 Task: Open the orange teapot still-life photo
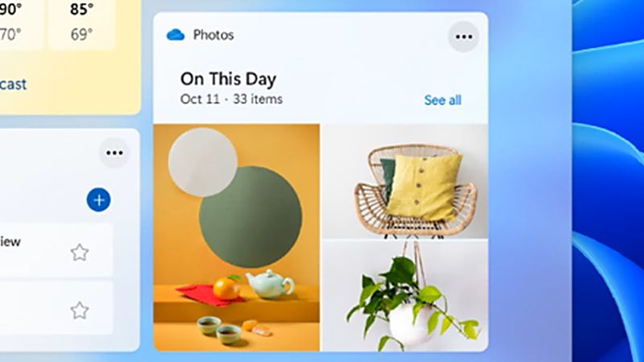click(x=237, y=237)
